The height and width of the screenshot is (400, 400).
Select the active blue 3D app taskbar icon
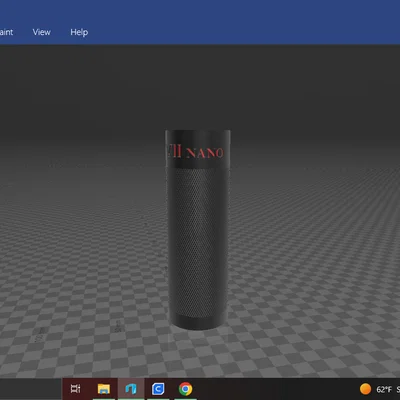pos(131,389)
